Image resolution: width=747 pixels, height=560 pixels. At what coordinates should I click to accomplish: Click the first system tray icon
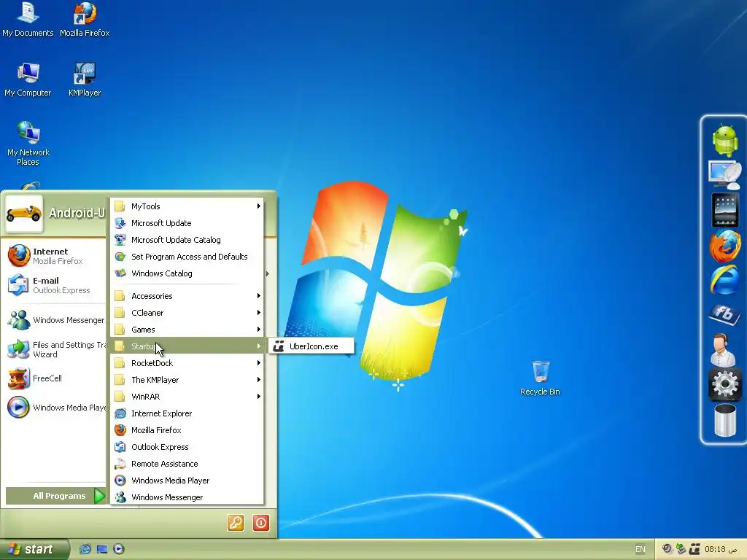pyautogui.click(x=667, y=549)
